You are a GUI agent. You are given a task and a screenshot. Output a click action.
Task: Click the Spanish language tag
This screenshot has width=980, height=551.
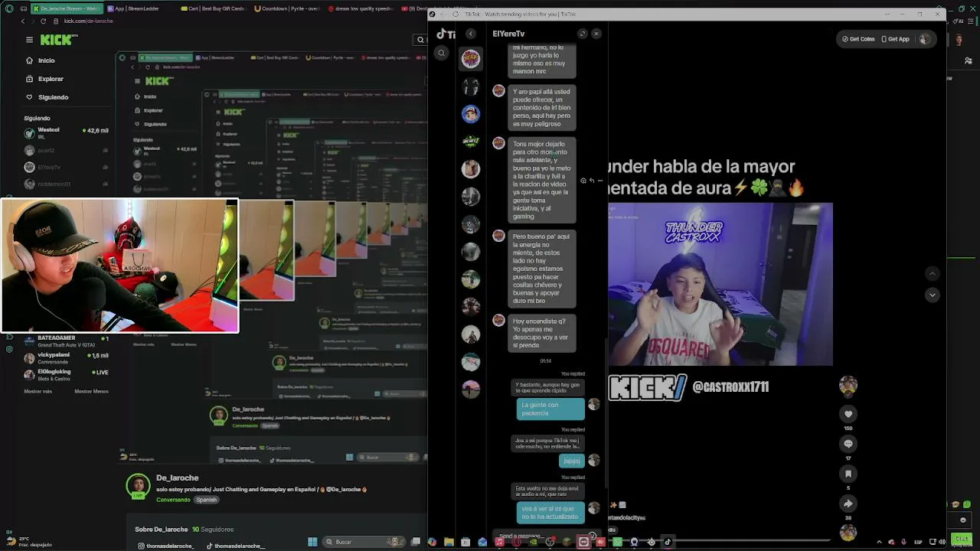click(x=206, y=500)
